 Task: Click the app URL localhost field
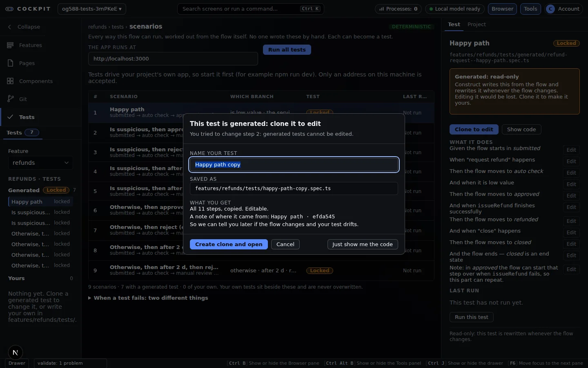coord(173,59)
